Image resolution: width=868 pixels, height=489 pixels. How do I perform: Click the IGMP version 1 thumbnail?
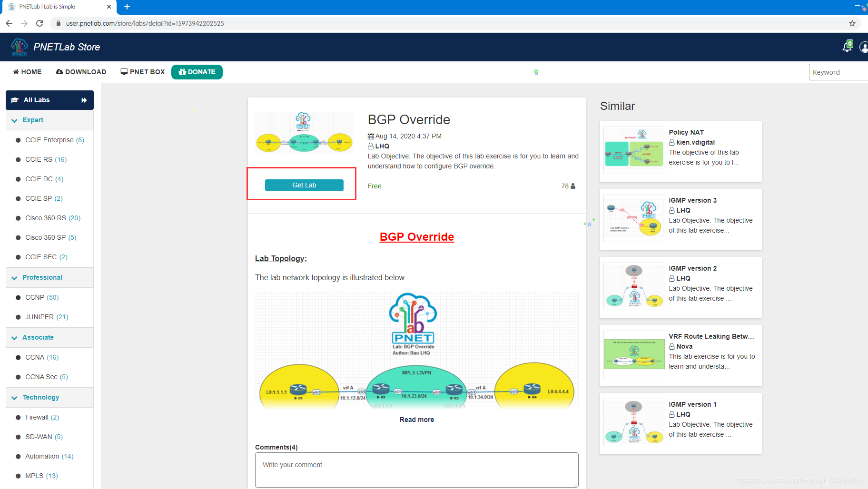(x=634, y=422)
